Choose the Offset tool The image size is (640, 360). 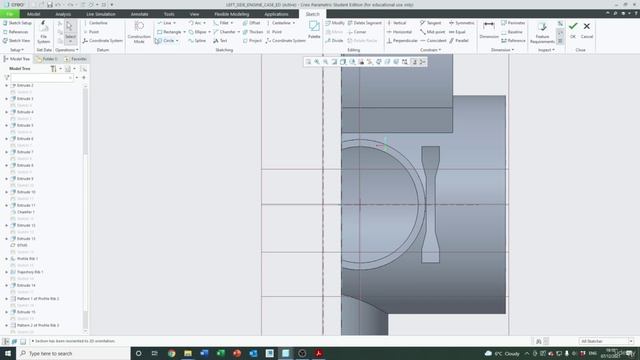click(251, 23)
